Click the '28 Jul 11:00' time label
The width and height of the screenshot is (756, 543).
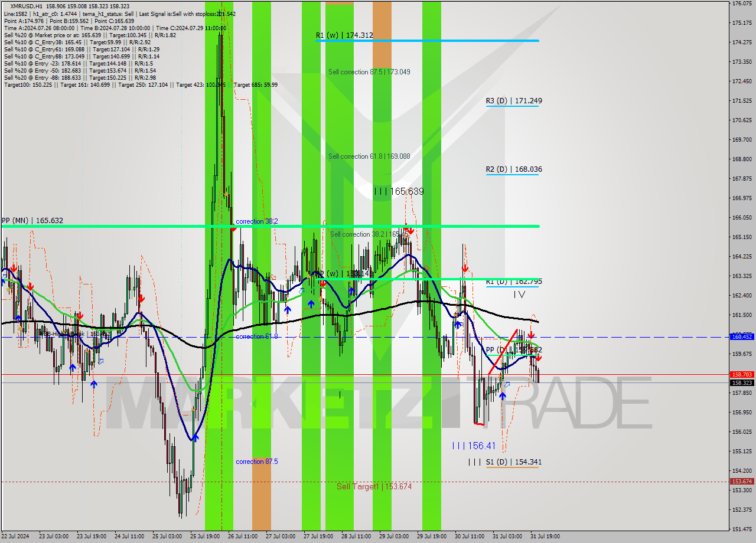pos(356,537)
